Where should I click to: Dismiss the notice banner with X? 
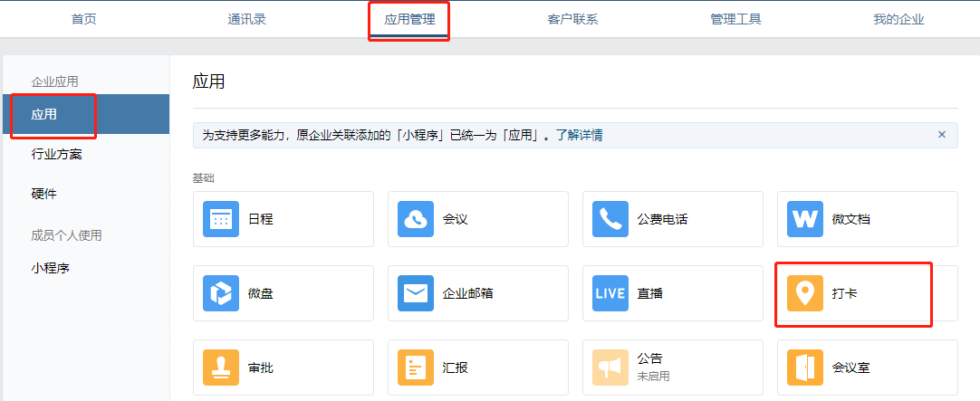(941, 135)
